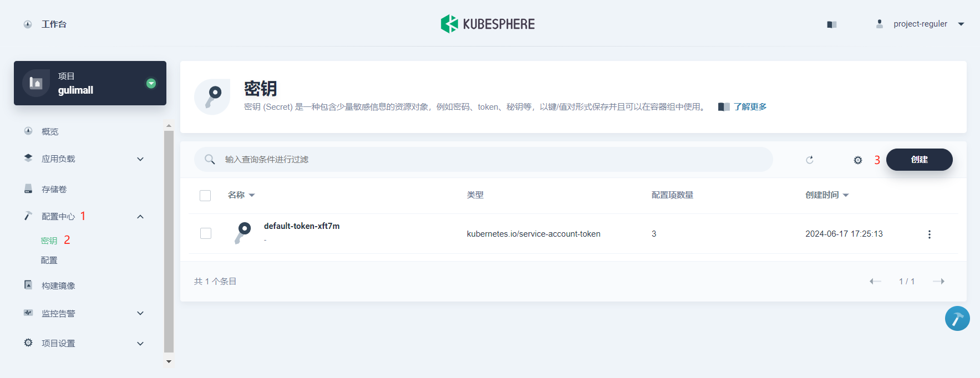980x378 pixels.
Task: Click the 工作台 label in the header
Action: (x=54, y=24)
